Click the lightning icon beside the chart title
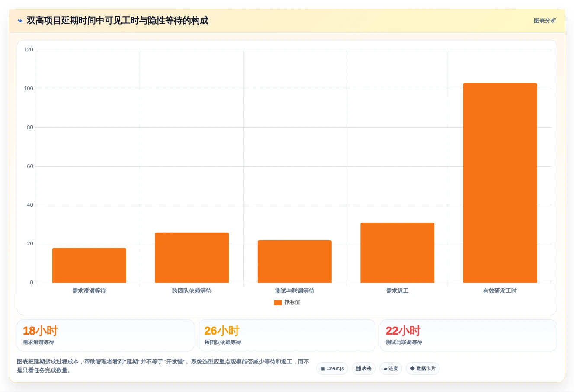Screen dimensions: 574x392 point(20,21)
